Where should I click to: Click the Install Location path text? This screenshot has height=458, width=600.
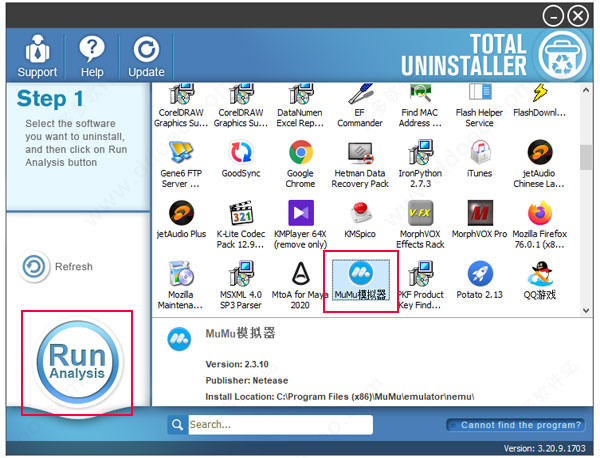click(x=340, y=397)
